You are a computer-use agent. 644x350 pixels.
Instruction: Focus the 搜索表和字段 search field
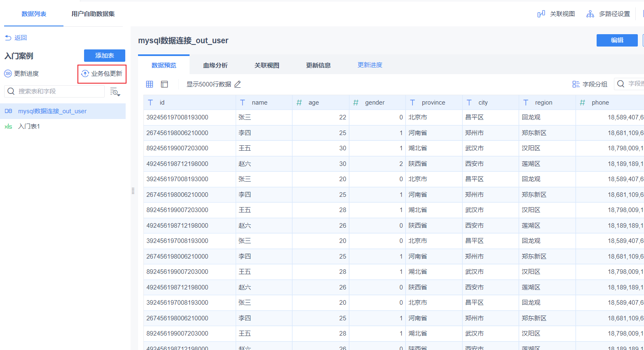[54, 91]
